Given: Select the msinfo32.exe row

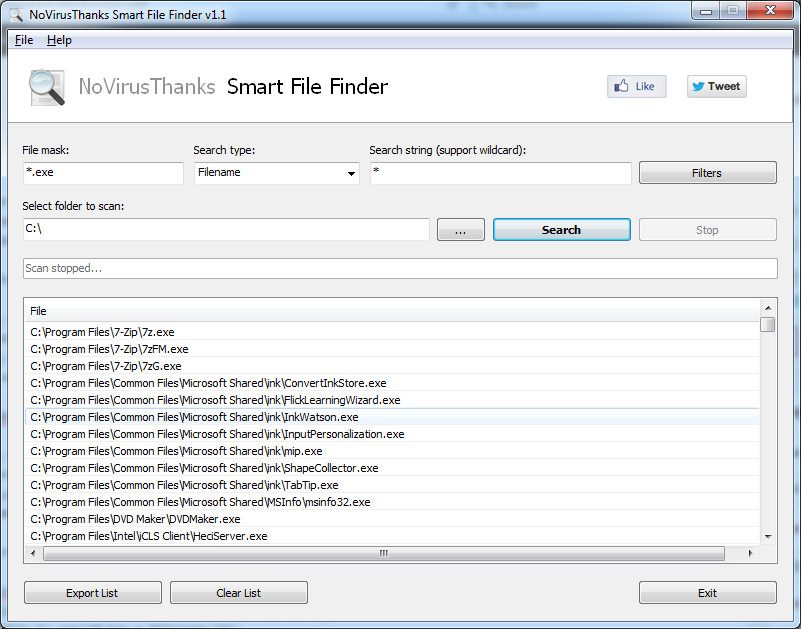Looking at the screenshot, I should point(392,502).
